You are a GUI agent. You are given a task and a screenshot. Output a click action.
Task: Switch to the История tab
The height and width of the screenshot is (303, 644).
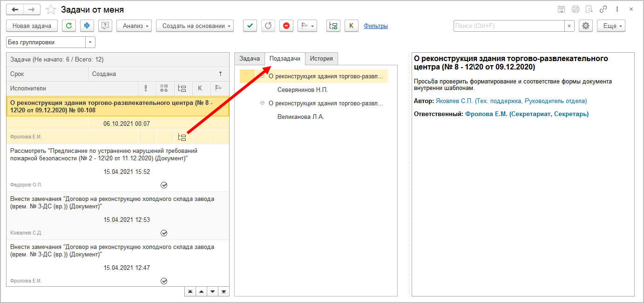(321, 59)
